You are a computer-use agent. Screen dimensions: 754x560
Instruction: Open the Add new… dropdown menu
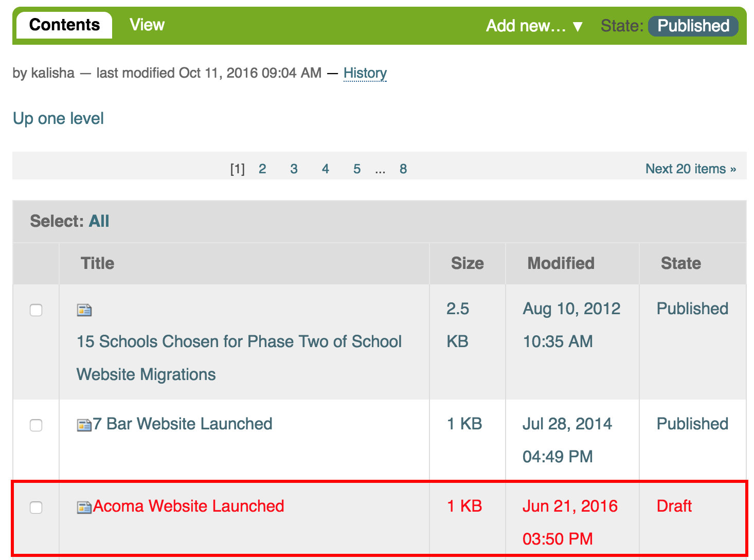(x=535, y=26)
